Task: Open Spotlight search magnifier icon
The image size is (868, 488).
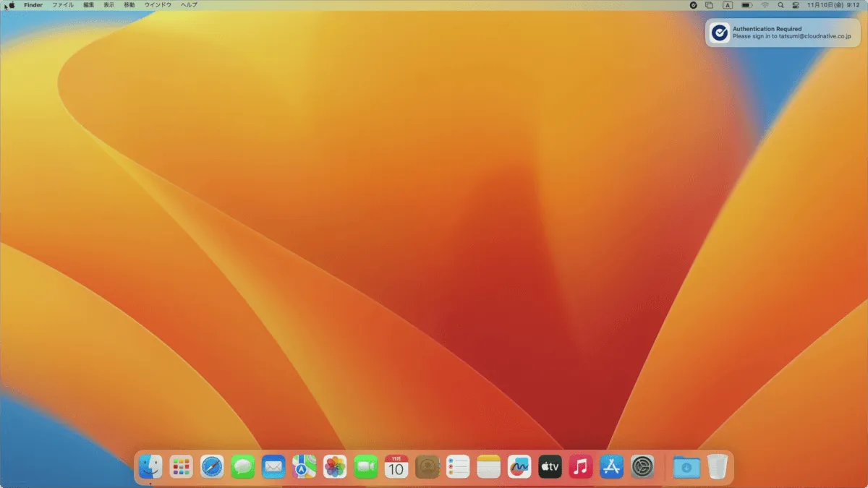Action: coord(780,5)
